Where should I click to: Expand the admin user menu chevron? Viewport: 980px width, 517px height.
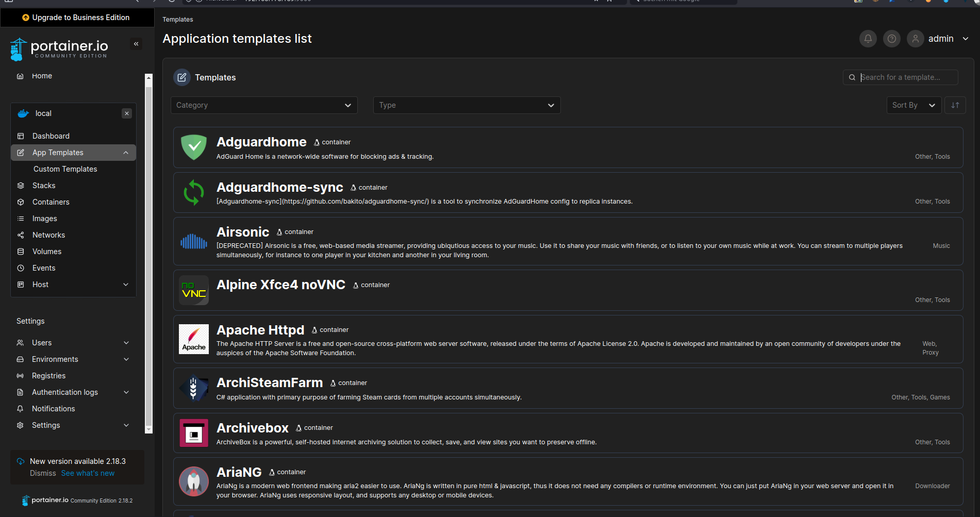point(966,39)
